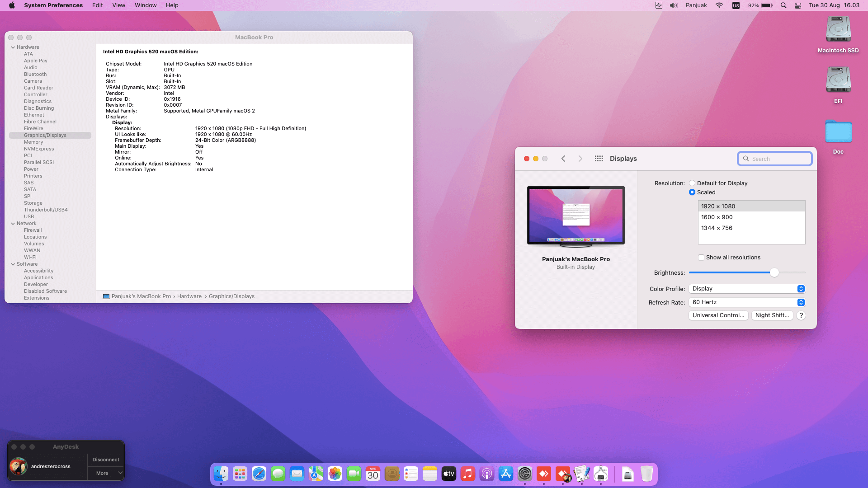This screenshot has height=488, width=868.
Task: Open the System Preferences menu
Action: tap(53, 5)
